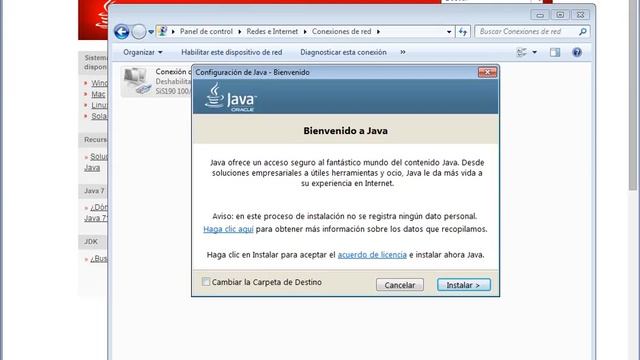The width and height of the screenshot is (640, 360).
Task: Select Redes e Internet breadcrumb
Action: (x=272, y=31)
